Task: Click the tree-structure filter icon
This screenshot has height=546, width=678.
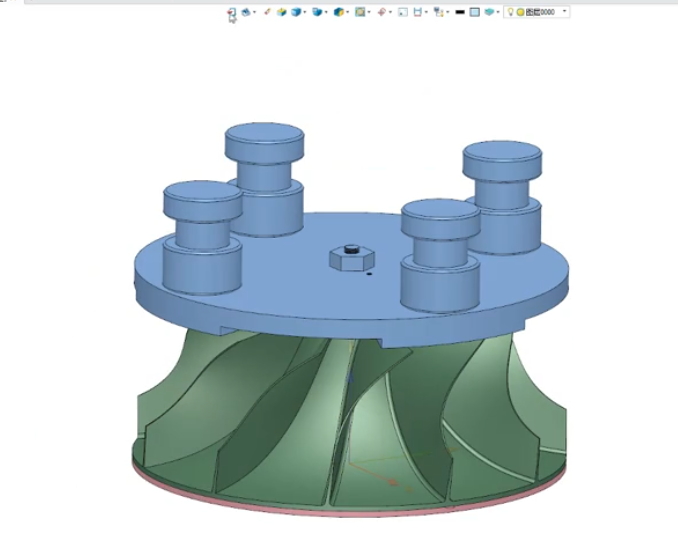Action: (x=439, y=12)
